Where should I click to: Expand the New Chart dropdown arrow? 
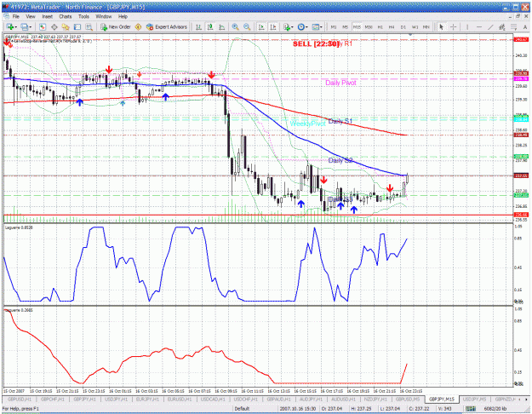[x=15, y=27]
